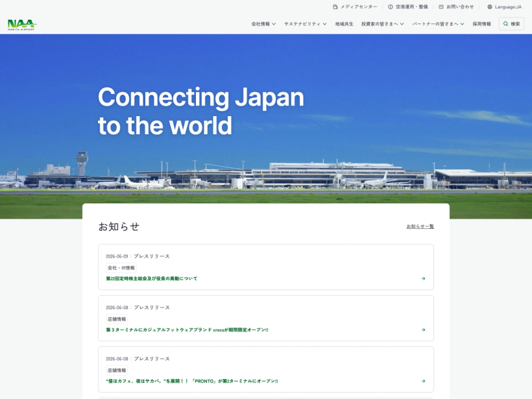Viewport: 532px width, 399px height.
Task: Open the パートナーの皆さまへ navigation item
Action: [x=439, y=24]
